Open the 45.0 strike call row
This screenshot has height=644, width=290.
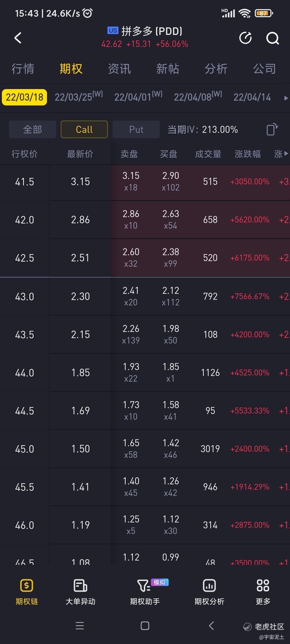tap(145, 449)
